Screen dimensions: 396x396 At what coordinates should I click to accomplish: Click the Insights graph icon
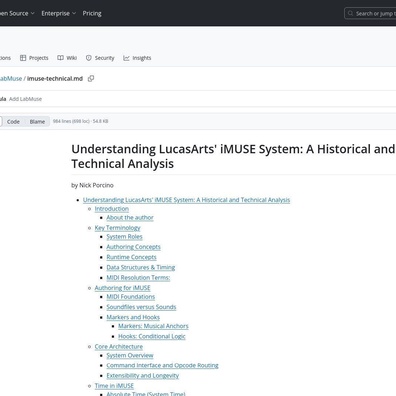click(126, 58)
